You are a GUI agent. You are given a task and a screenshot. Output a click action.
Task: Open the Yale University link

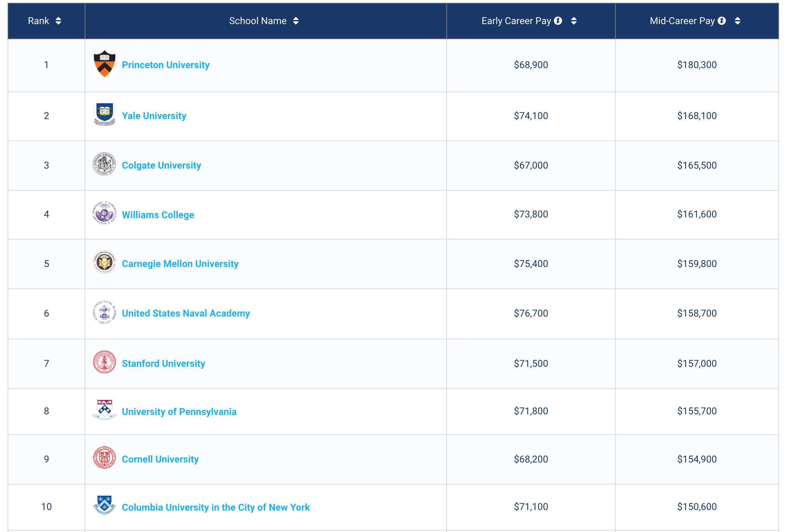(x=154, y=116)
